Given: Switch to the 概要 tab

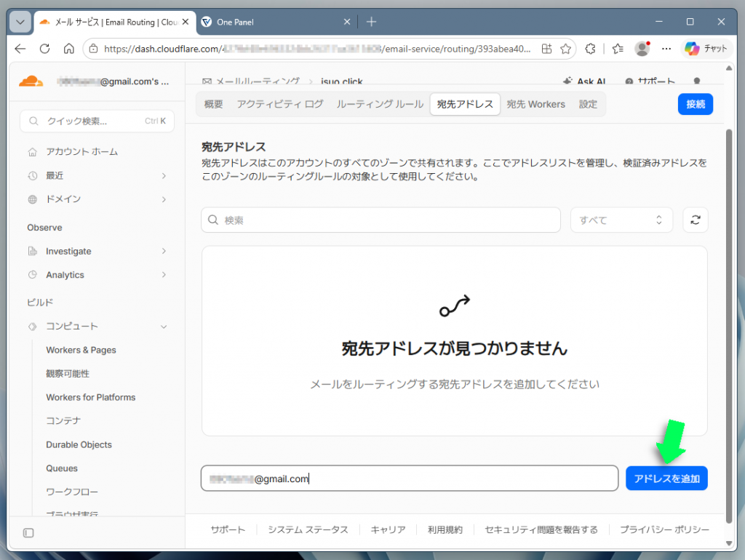Looking at the screenshot, I should (x=213, y=104).
